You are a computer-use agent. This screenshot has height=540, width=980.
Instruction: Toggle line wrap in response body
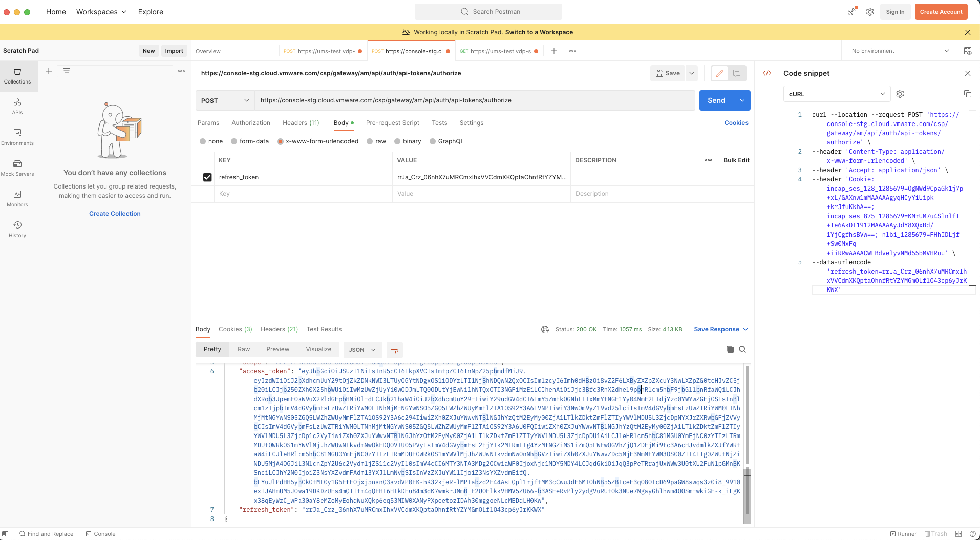pyautogui.click(x=395, y=350)
